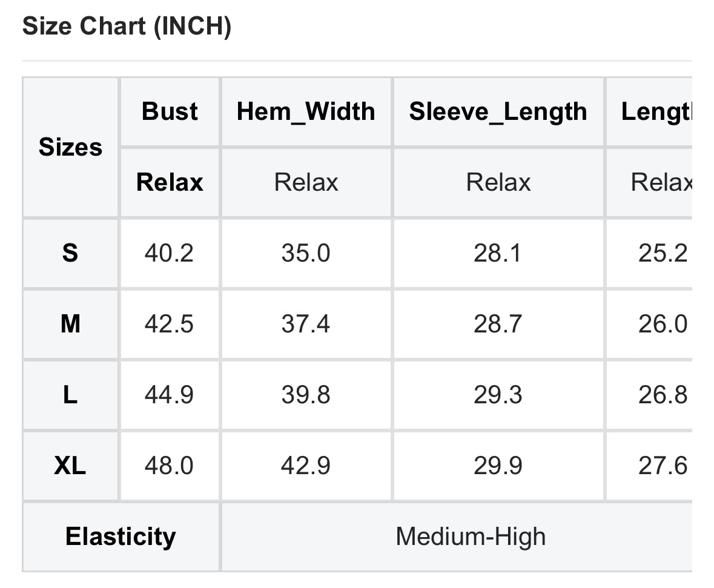Click the Elasticity row label
Screen dimensions: 714x588
[x=121, y=537]
